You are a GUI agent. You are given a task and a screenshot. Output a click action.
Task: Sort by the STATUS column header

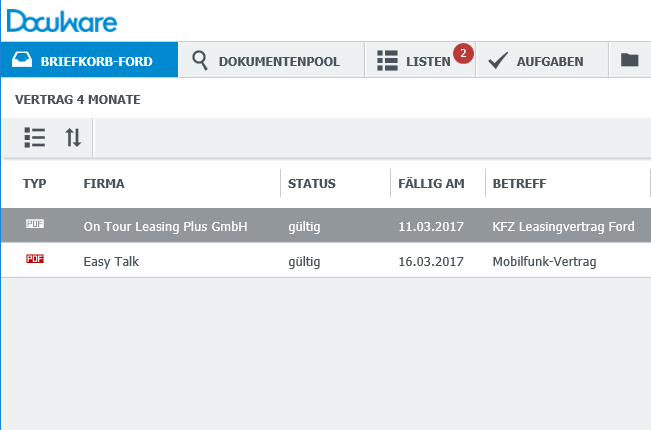click(311, 183)
